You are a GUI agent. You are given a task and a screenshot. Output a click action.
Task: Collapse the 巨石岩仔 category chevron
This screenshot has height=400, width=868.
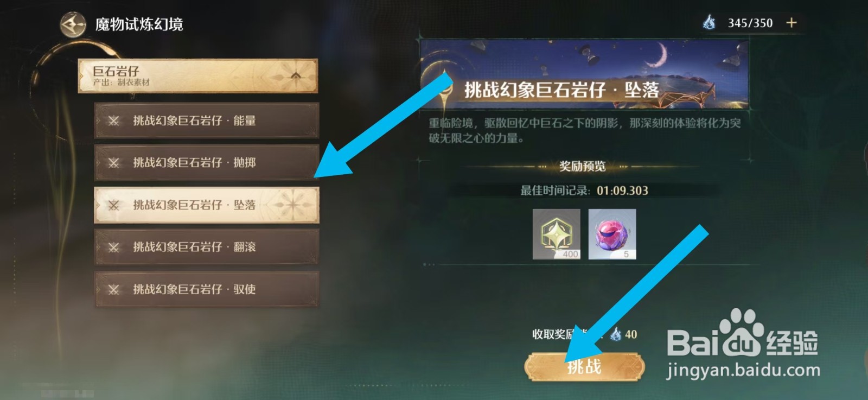pyautogui.click(x=296, y=76)
